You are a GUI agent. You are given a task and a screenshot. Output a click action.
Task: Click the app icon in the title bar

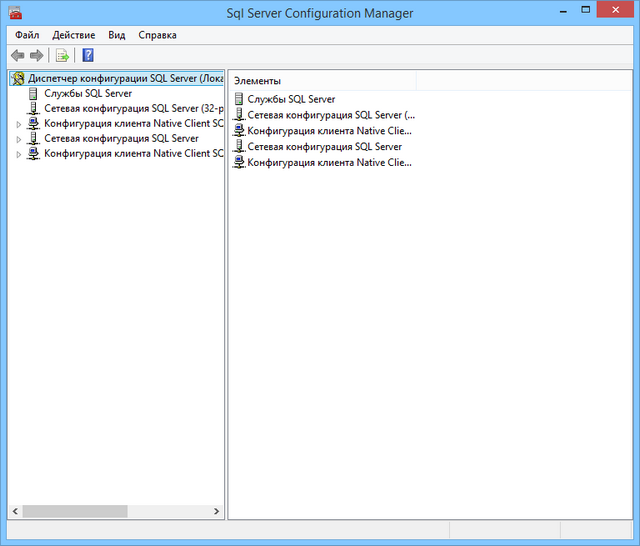pyautogui.click(x=13, y=13)
